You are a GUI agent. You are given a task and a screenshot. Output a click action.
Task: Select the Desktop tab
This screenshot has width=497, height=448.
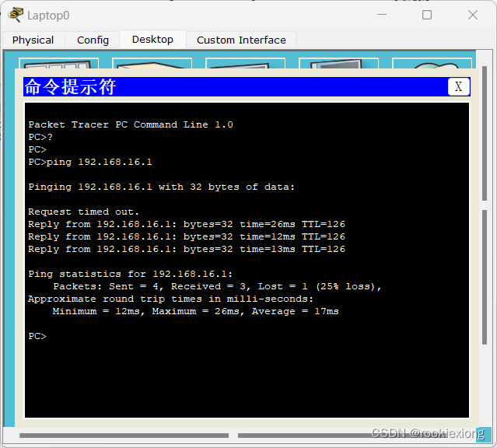[x=152, y=40]
